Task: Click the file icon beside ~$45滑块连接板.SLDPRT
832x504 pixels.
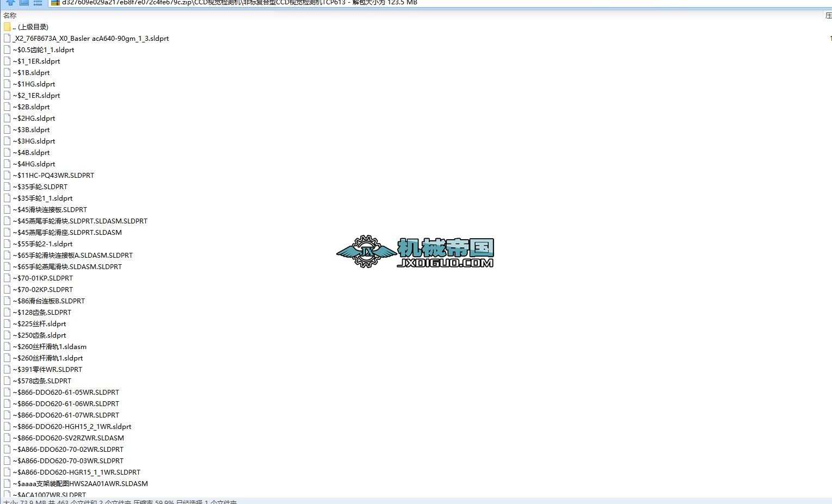Action: coord(7,210)
